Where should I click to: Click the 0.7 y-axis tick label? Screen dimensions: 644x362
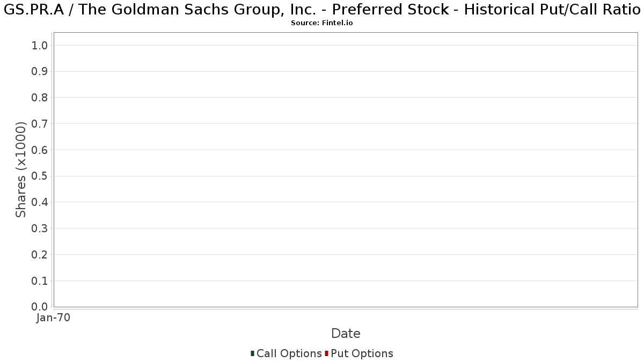40,124
